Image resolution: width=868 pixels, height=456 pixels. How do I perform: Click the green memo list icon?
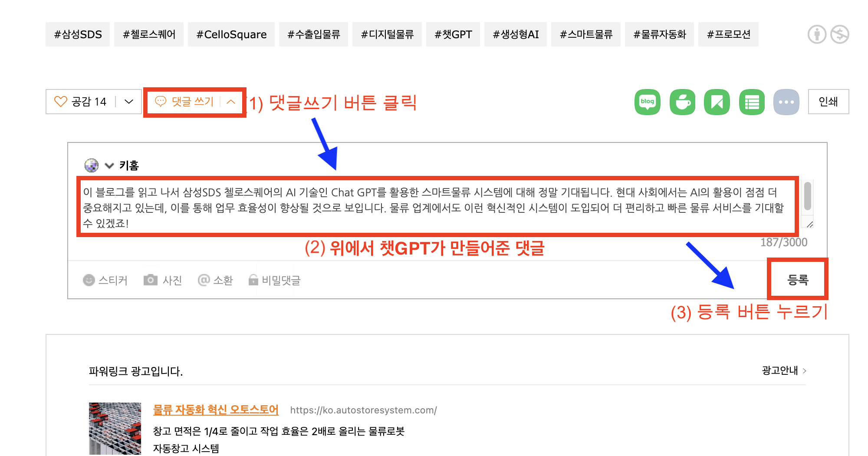(x=752, y=102)
